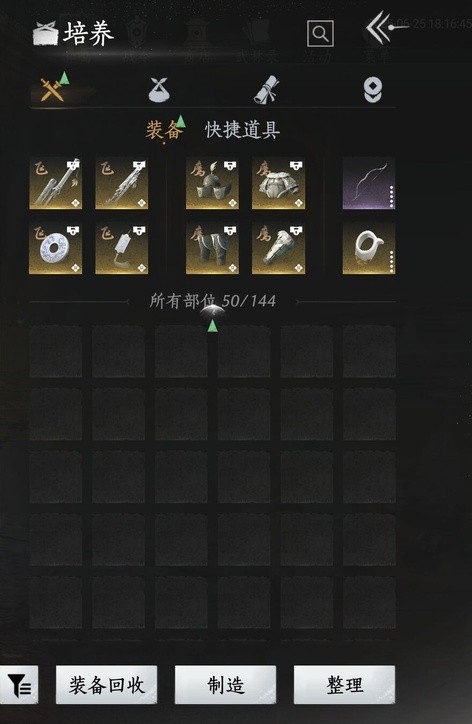
Task: Select the white jade ring item
Action: [369, 248]
